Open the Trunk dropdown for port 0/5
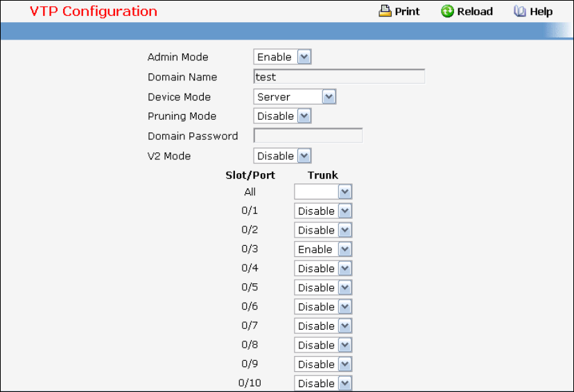The height and width of the screenshot is (392, 574). tap(323, 287)
